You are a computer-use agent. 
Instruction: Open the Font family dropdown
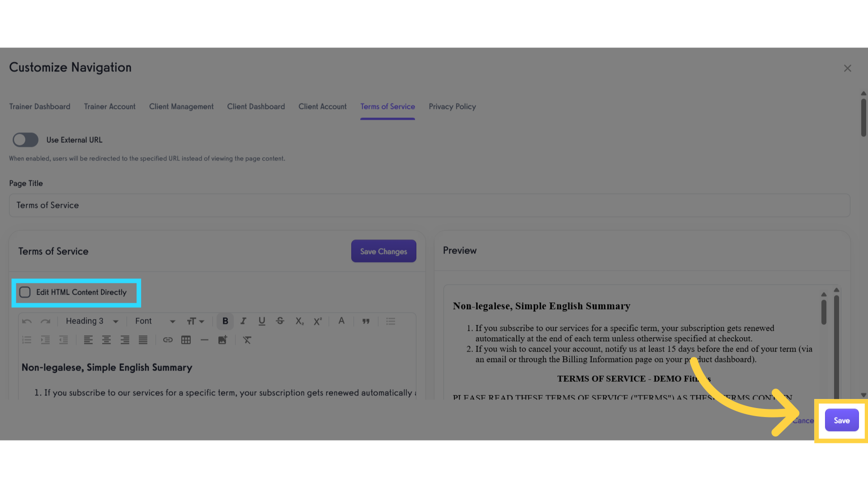pyautogui.click(x=155, y=321)
